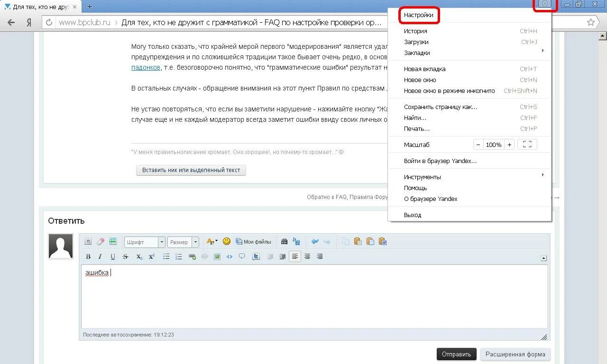Insert a smiley into the reply
This screenshot has height=364, width=607.
[x=227, y=241]
